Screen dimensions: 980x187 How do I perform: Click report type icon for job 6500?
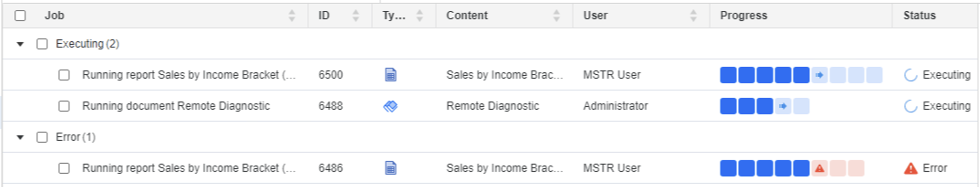coord(390,75)
